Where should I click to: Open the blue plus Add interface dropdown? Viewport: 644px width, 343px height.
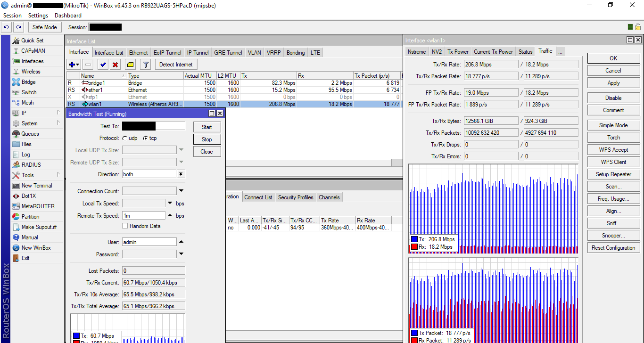(74, 65)
